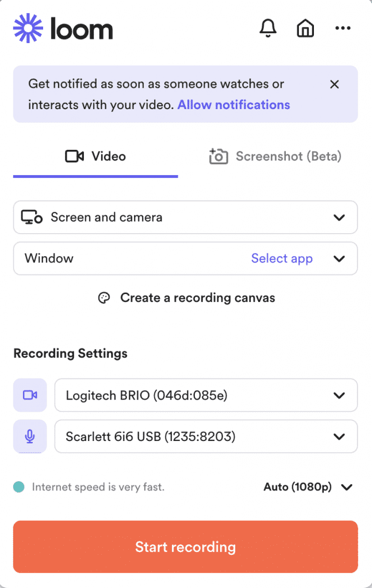Click the Start recording button
Viewport: 372px width, 588px height.
click(186, 547)
